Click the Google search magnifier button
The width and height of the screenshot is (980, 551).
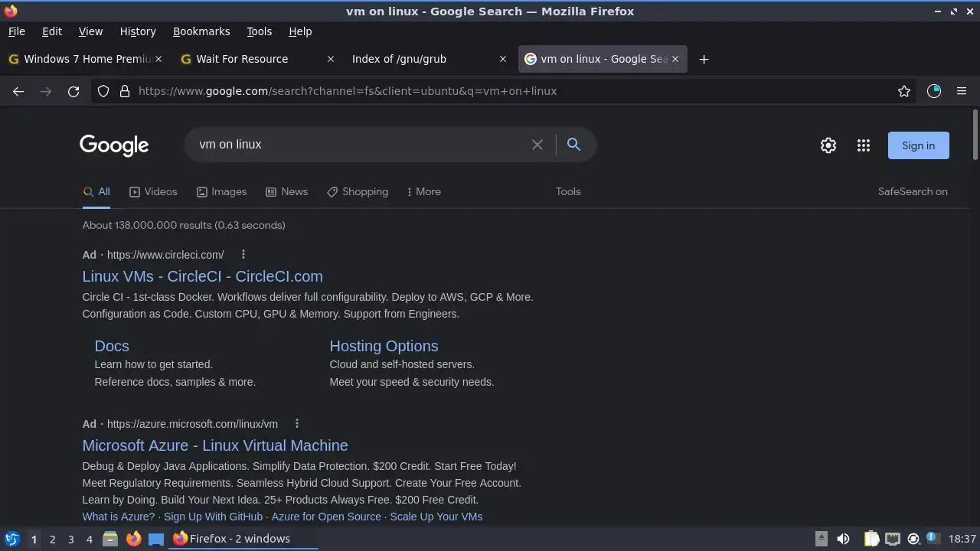coord(573,145)
